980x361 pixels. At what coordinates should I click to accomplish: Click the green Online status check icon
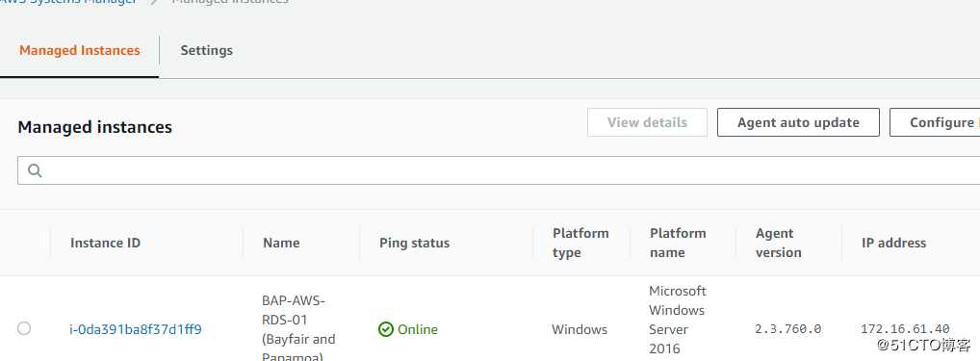(386, 329)
